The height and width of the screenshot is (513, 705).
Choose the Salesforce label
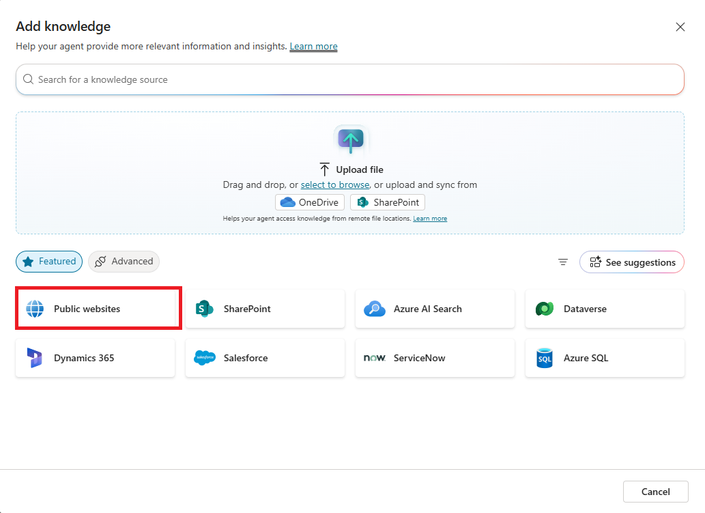click(x=245, y=358)
